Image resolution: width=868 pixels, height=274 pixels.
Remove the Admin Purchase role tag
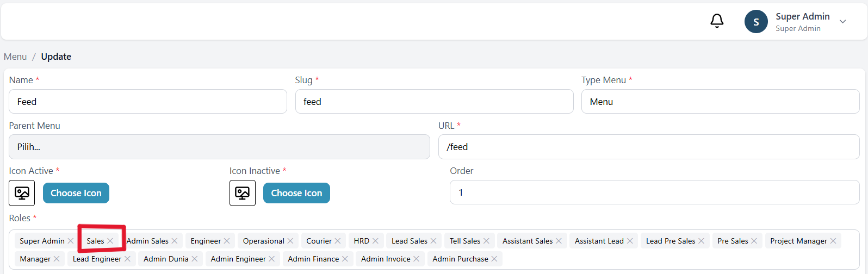pyautogui.click(x=494, y=259)
